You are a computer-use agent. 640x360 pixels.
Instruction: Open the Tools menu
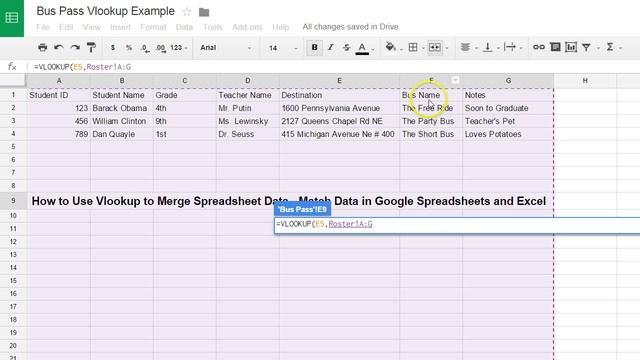[213, 27]
